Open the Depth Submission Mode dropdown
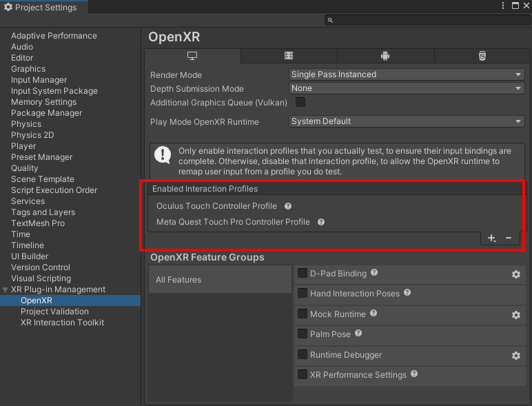 [x=407, y=88]
